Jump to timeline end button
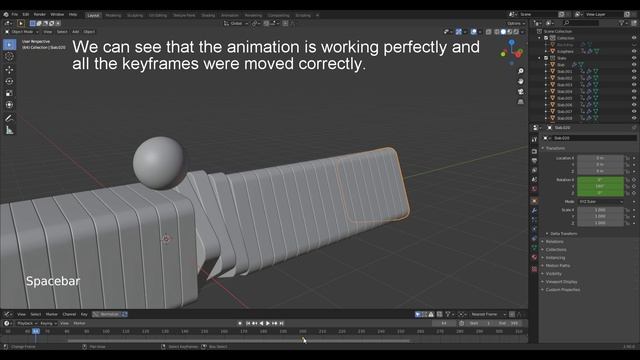Image resolution: width=640 pixels, height=360 pixels. [x=281, y=323]
